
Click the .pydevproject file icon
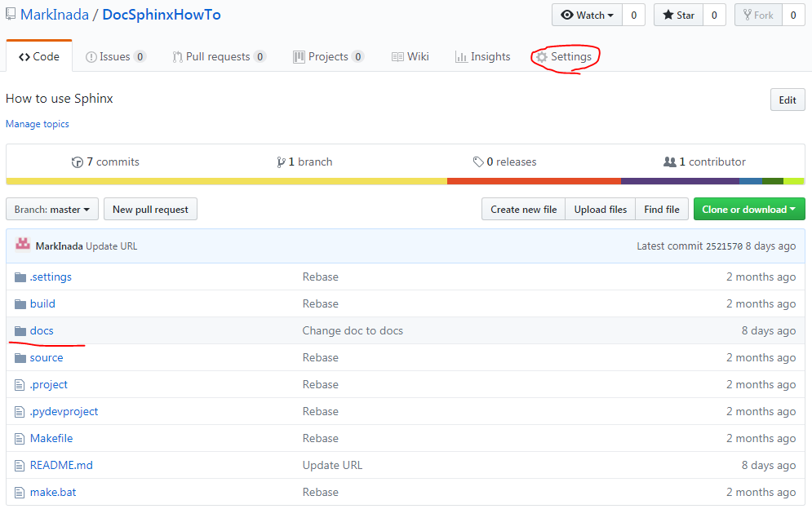coord(20,412)
